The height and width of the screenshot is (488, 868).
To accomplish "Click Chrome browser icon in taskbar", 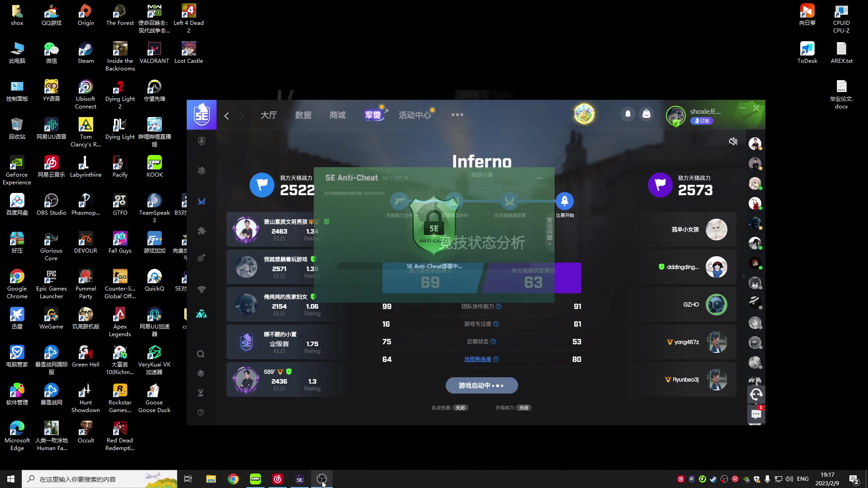I will [x=232, y=479].
